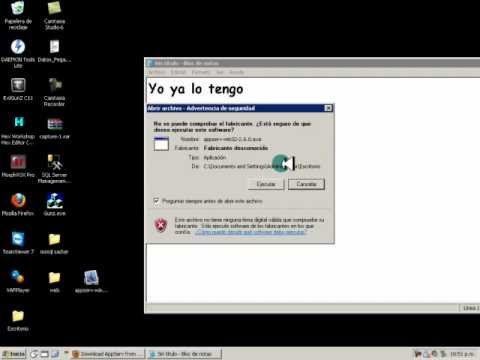Click the Bloc de notas window title bar
Image resolution: width=480 pixels, height=360 pixels.
click(312, 63)
